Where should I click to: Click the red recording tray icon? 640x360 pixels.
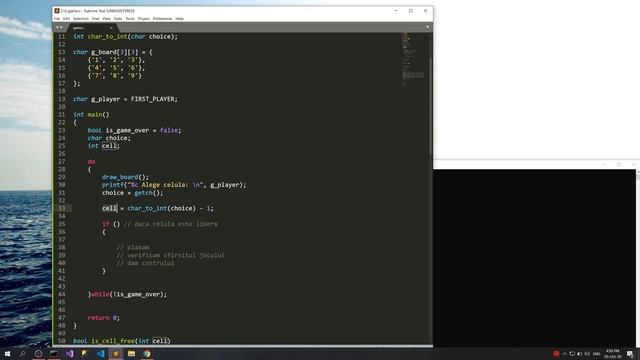pyautogui.click(x=556, y=353)
